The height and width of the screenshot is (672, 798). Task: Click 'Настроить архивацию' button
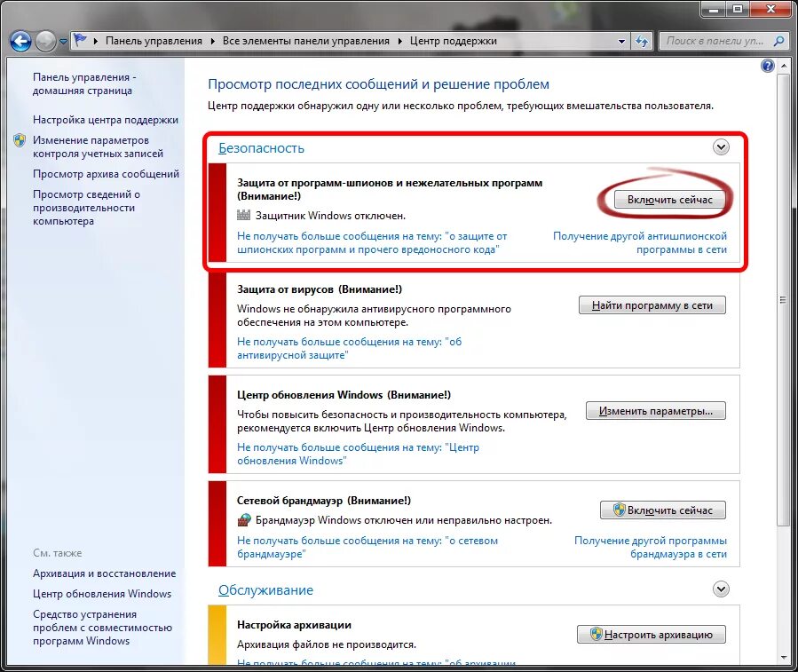651,635
